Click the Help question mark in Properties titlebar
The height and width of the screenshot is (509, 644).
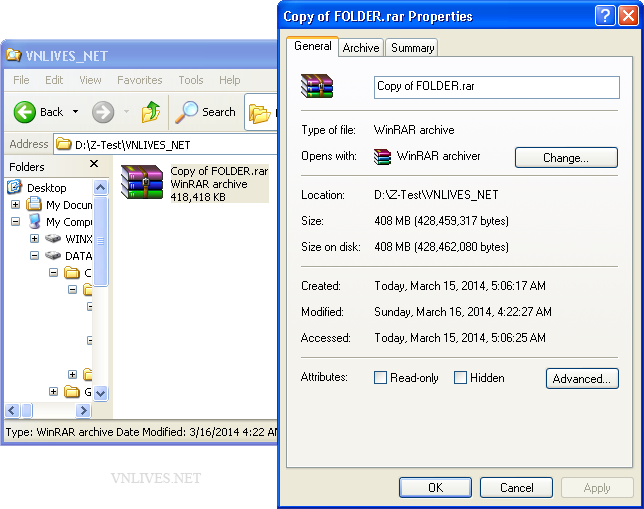[605, 16]
